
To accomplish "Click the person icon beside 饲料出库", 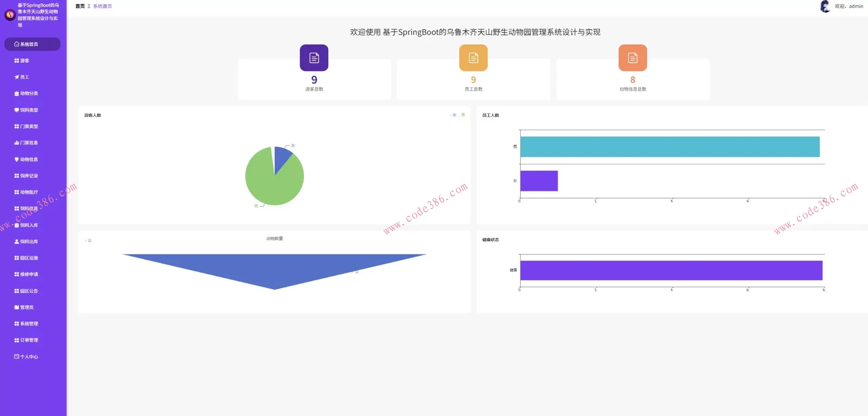I will pyautogui.click(x=17, y=242).
